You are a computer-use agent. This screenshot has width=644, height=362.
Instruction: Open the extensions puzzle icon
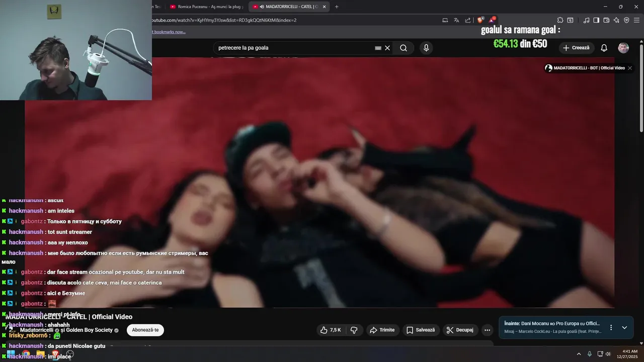tap(560, 20)
